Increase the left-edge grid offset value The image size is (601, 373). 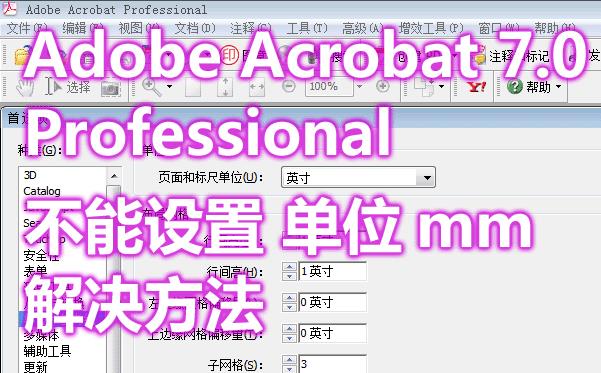click(x=289, y=298)
